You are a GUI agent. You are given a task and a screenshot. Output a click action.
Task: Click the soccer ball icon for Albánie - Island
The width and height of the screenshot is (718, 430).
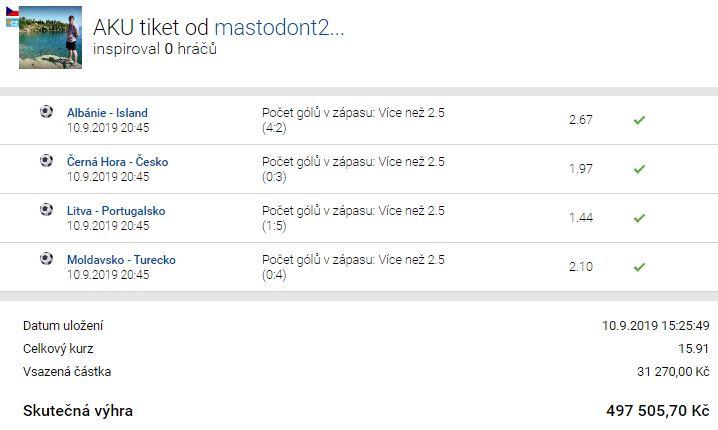46,112
